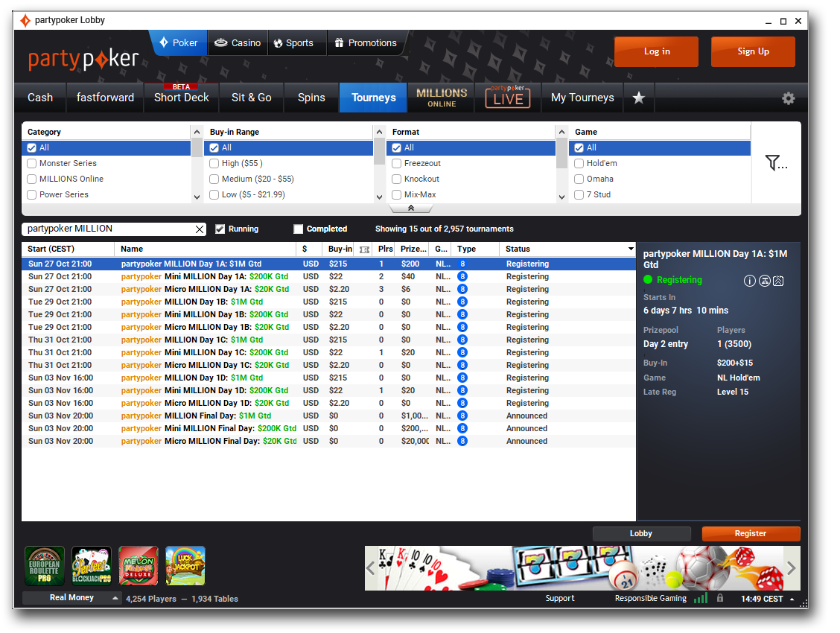Screen dimensions: 840x633
Task: Launch European Roulette Pro game
Action: tap(44, 565)
